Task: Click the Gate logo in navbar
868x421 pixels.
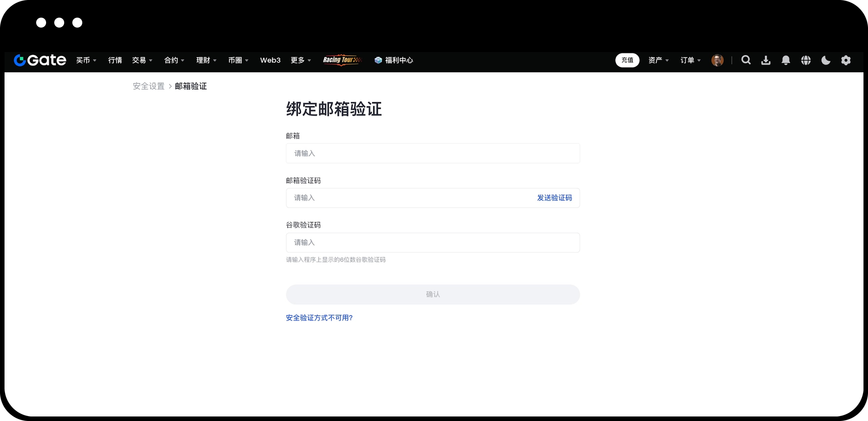Action: tap(40, 60)
